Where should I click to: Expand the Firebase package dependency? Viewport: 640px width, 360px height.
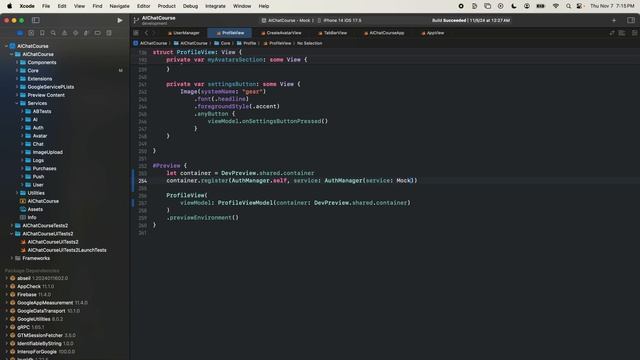click(7, 295)
